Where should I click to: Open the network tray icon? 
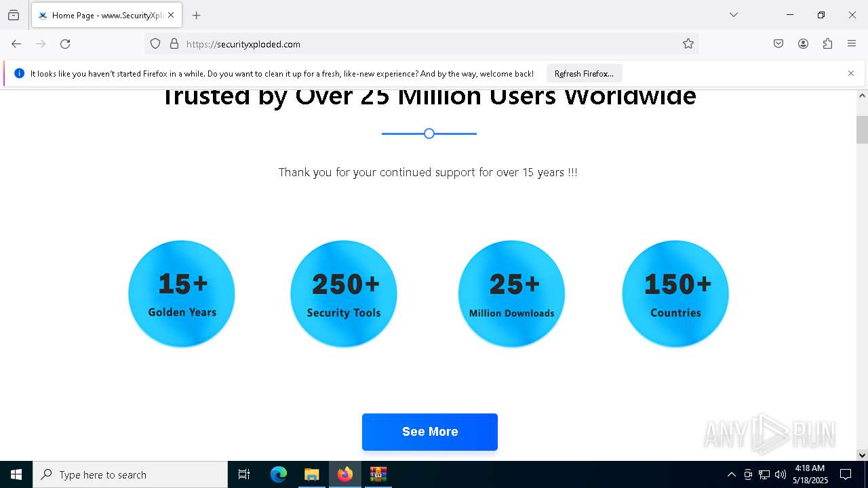pyautogui.click(x=764, y=474)
